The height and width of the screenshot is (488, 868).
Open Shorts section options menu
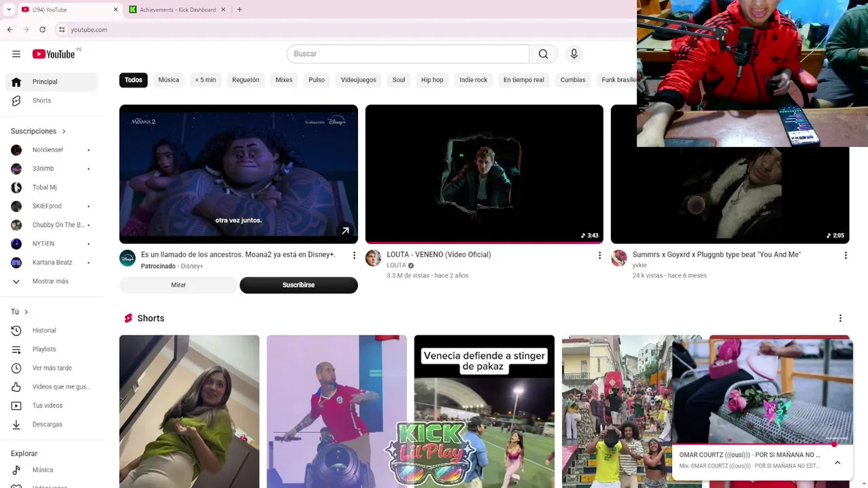click(840, 319)
